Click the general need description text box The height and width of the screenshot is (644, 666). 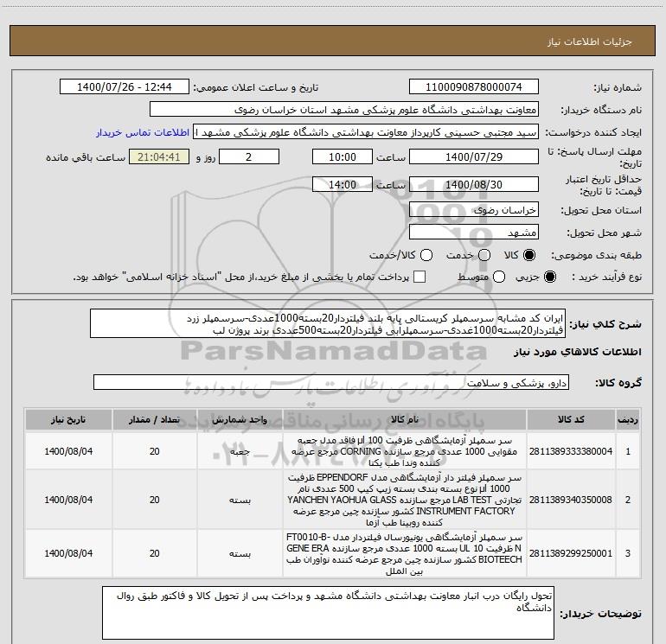click(x=328, y=323)
